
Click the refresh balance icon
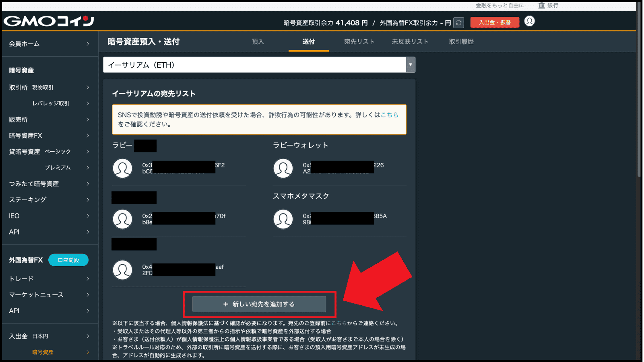458,23
